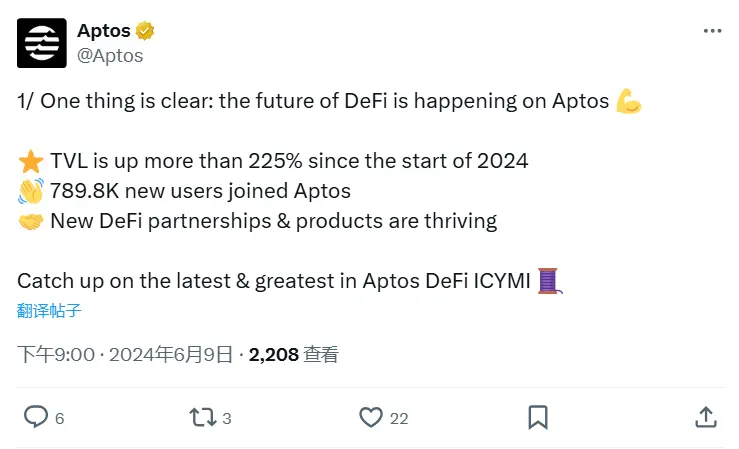This screenshot has height=449, width=739.
Task: Click the 2,208 查看 view count
Action: (x=294, y=355)
